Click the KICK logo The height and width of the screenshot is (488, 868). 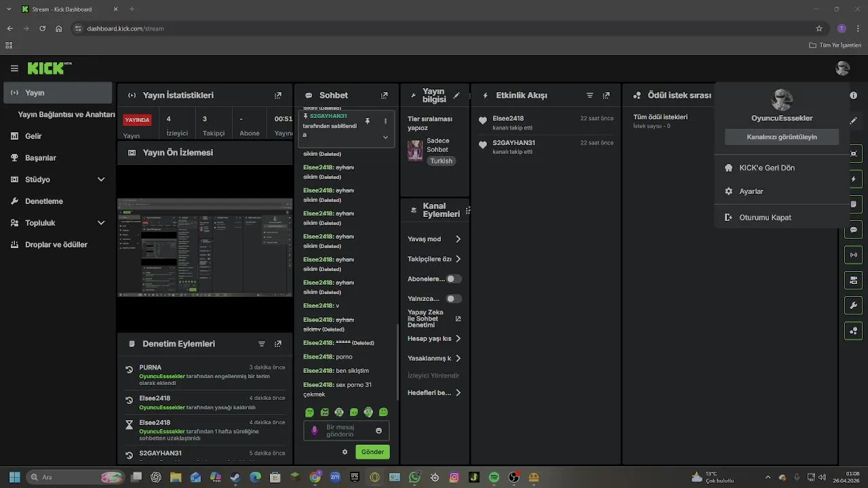49,68
